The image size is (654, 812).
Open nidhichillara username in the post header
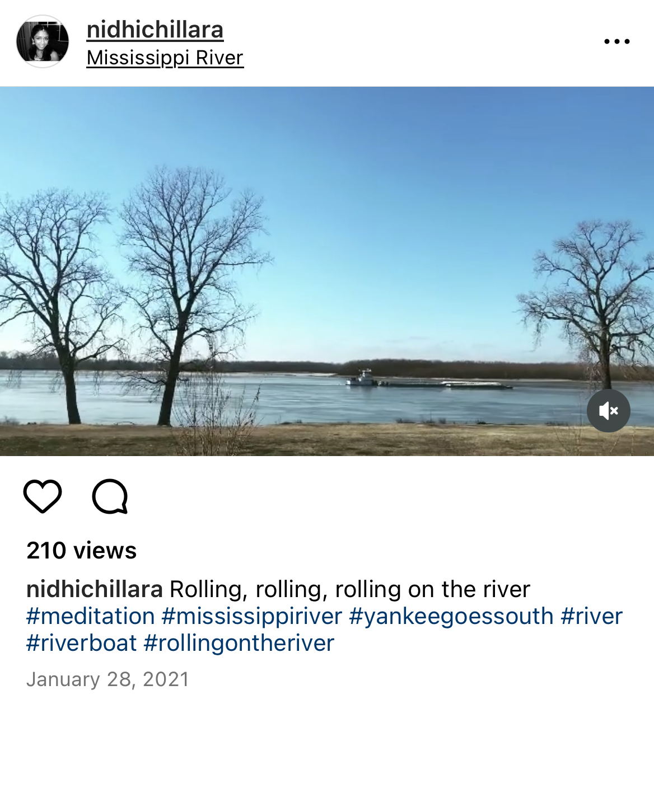(x=155, y=30)
